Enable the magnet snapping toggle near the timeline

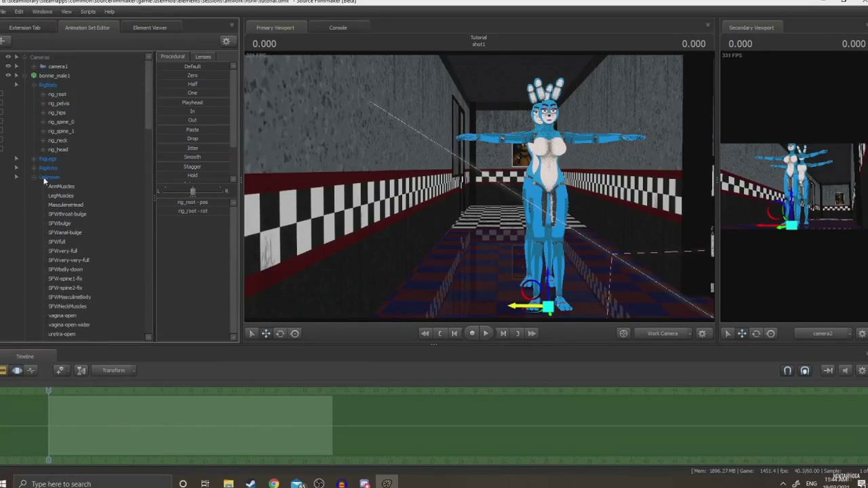click(x=787, y=370)
